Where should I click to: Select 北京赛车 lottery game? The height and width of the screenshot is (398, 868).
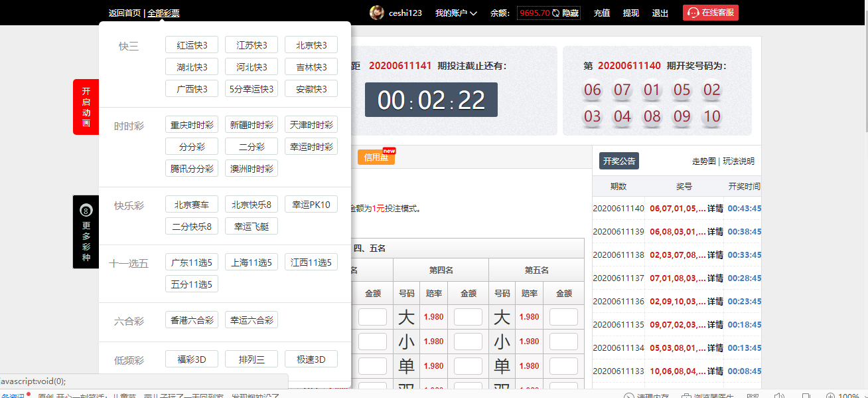click(192, 205)
